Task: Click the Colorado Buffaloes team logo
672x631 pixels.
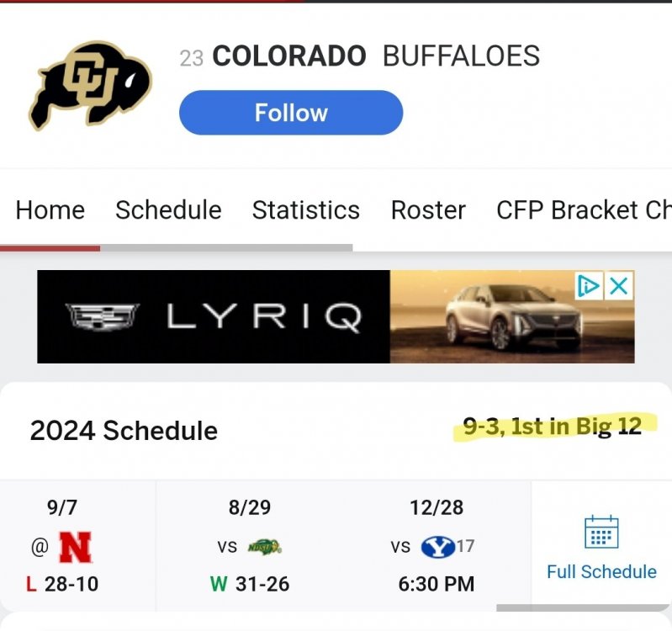Action: click(90, 86)
